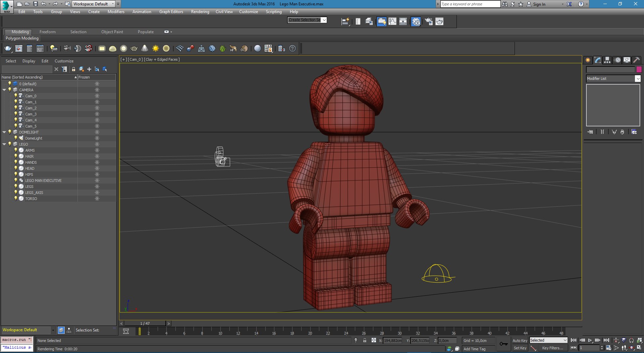
Task: Open the Dope Sheet icon in main toolbar
Action: tap(403, 21)
